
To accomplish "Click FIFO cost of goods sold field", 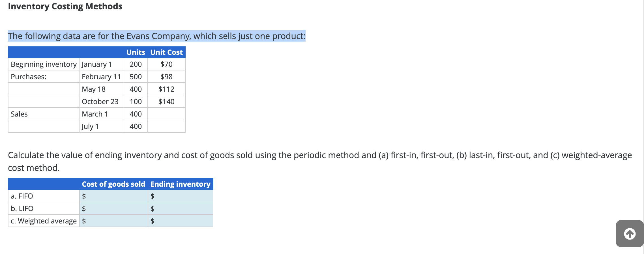I will pos(116,196).
